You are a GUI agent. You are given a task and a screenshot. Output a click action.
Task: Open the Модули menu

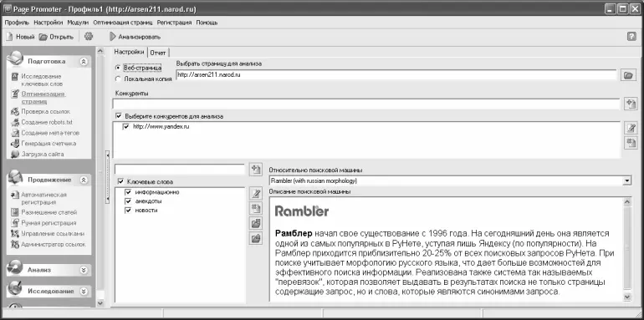tap(78, 23)
